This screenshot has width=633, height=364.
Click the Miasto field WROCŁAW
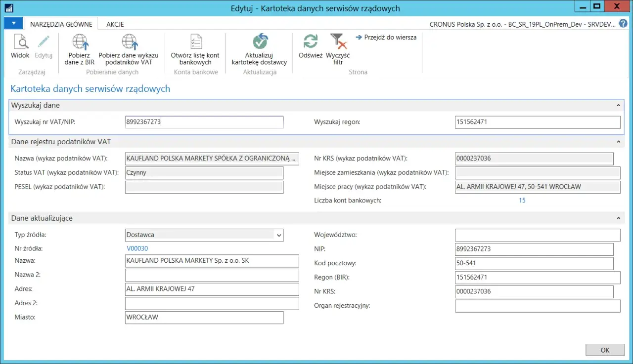pyautogui.click(x=204, y=317)
